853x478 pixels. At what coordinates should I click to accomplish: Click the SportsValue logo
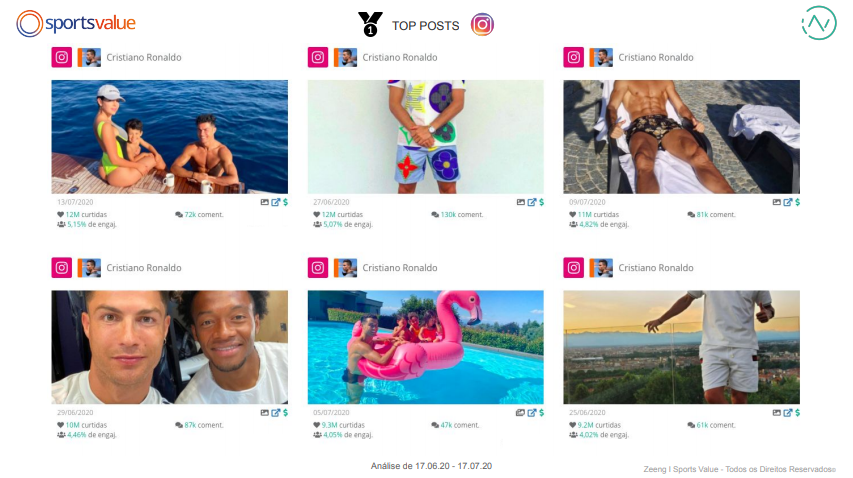(x=76, y=23)
